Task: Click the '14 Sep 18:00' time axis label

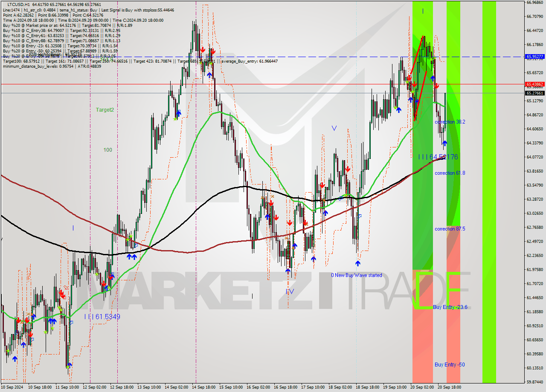Action: [203, 387]
